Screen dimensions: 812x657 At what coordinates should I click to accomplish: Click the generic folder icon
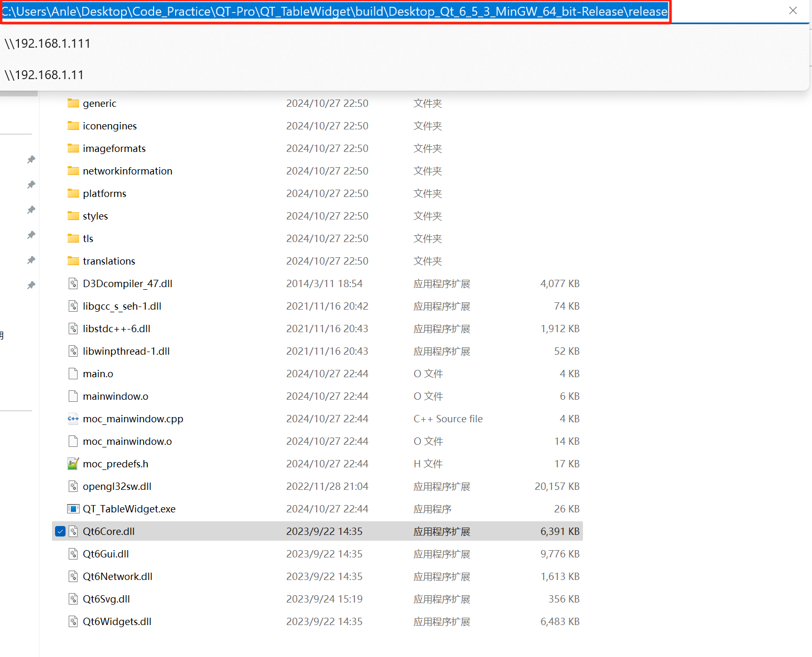pyautogui.click(x=73, y=103)
